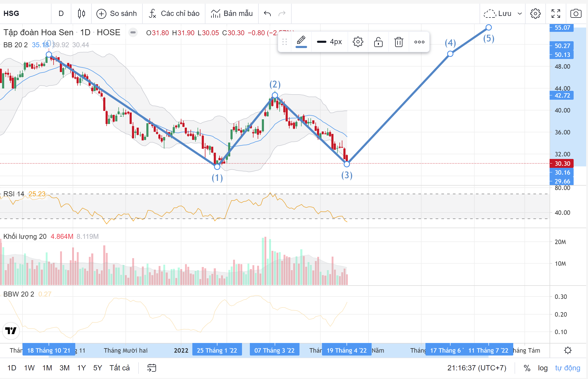Take a chart snapshot with camera
This screenshot has height=379, width=588.
click(576, 13)
